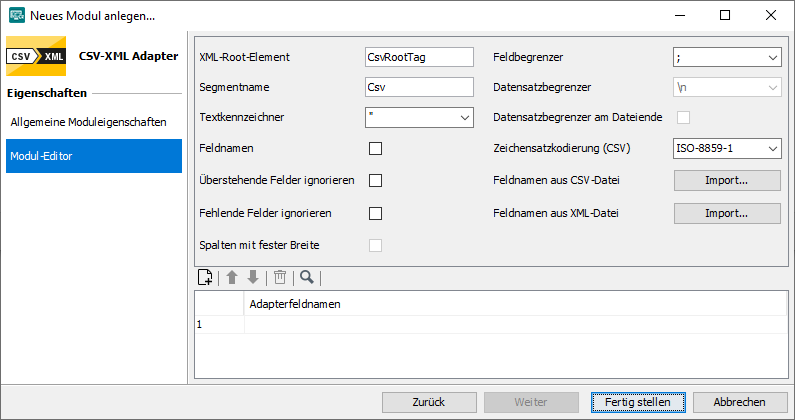795x420 pixels.
Task: Open the Textkennzeichner dropdown
Action: (419, 118)
